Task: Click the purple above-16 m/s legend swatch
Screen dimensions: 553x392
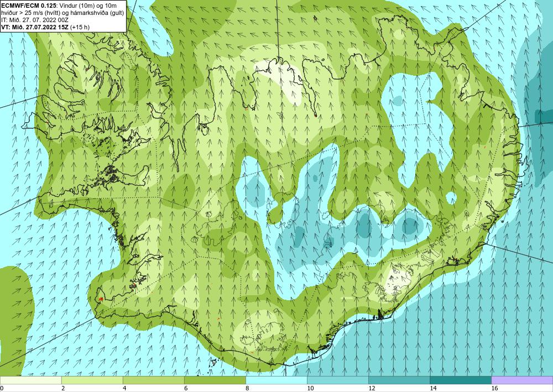Action: point(522,380)
